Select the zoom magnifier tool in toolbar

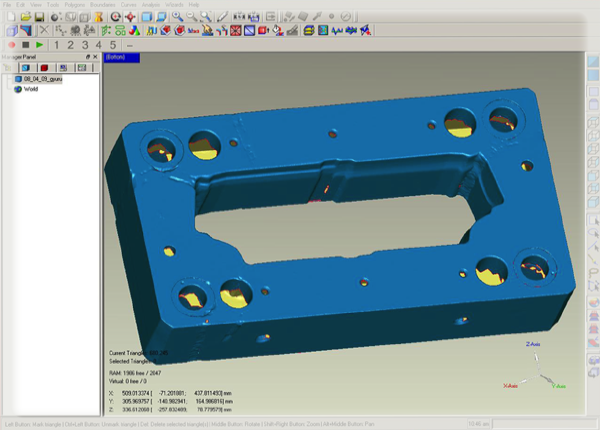(176, 17)
